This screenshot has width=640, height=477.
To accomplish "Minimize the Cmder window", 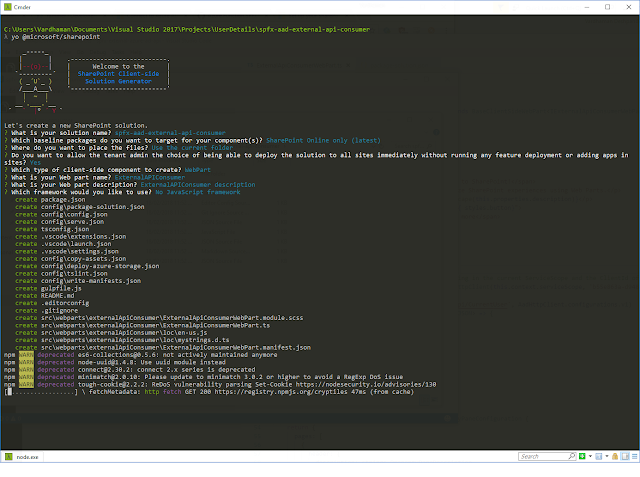I will (587, 7).
